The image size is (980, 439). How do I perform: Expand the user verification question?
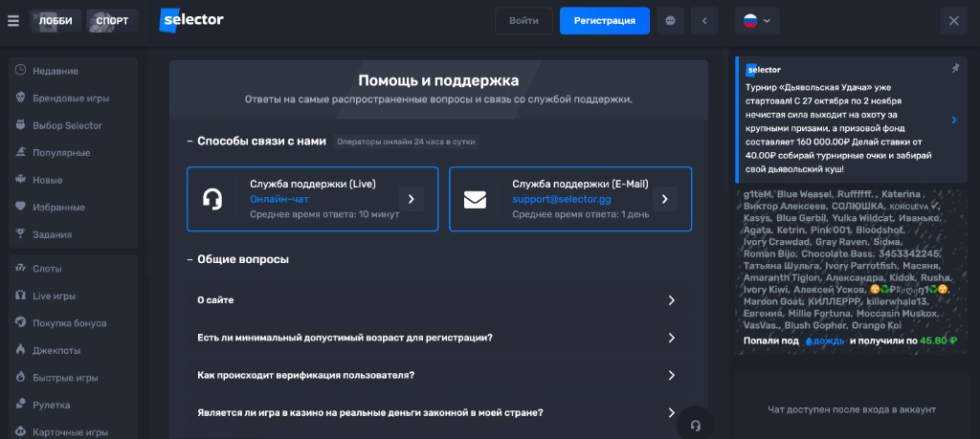point(438,375)
